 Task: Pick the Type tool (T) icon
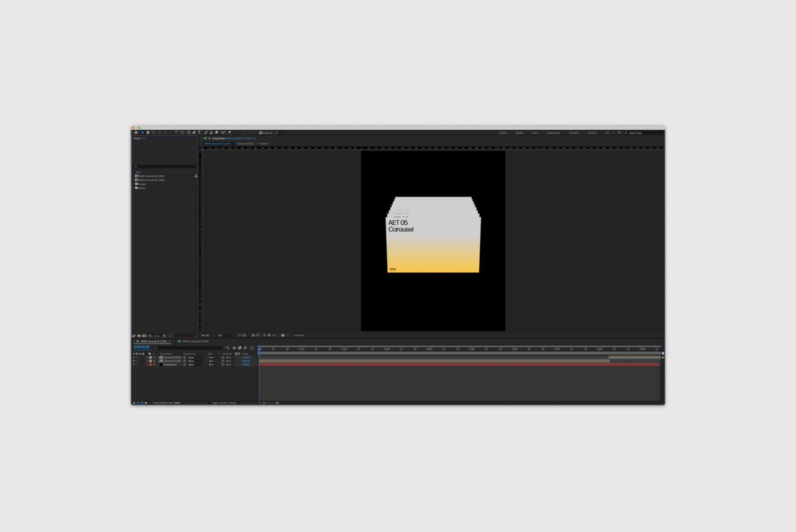(199, 132)
